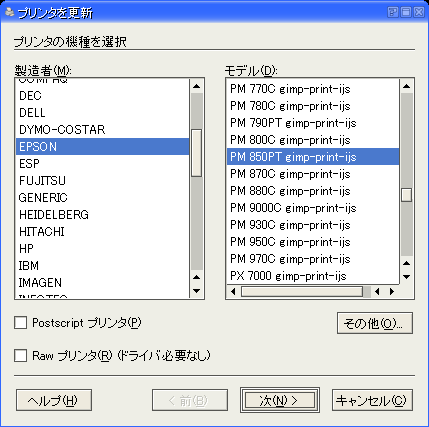Click manufacturer list top scroll-up arrow

(197, 86)
